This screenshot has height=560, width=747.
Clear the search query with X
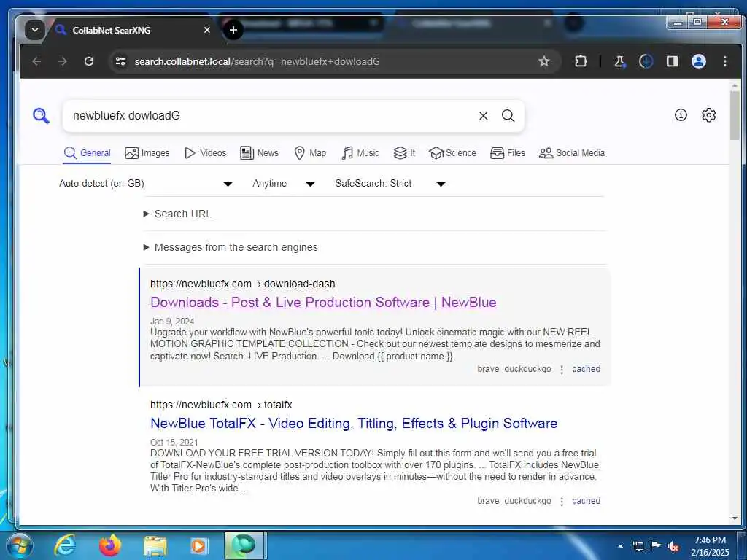pos(483,116)
